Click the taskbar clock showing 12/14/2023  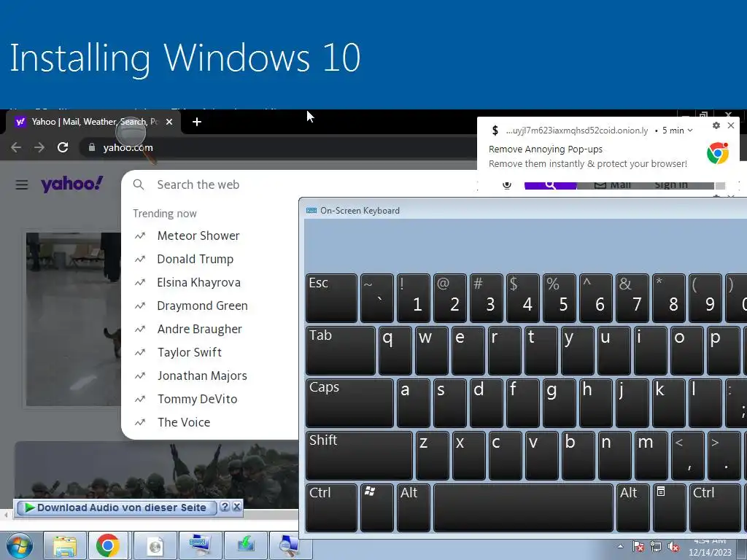pos(710,548)
